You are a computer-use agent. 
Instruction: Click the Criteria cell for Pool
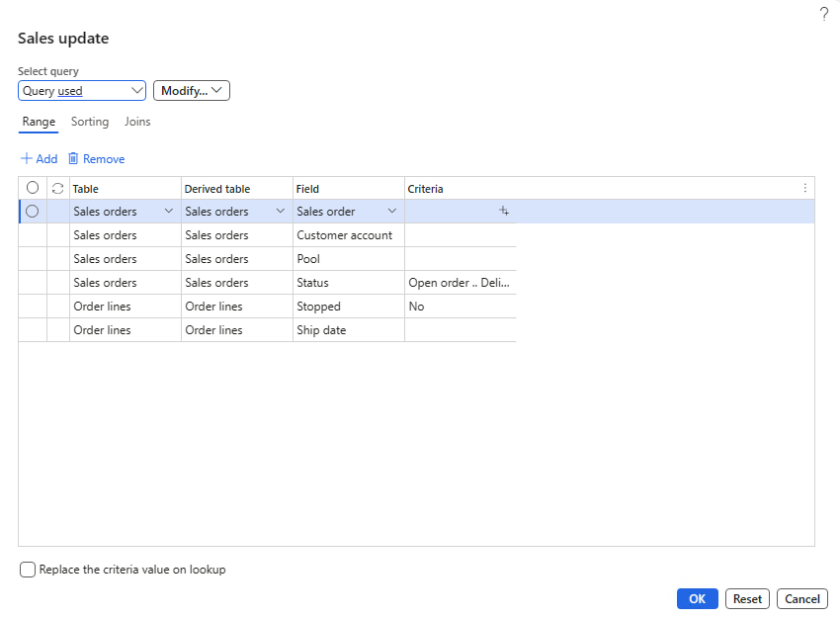click(461, 259)
